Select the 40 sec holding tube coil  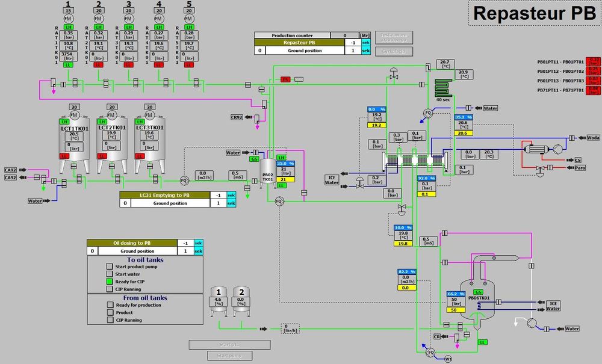(444, 88)
